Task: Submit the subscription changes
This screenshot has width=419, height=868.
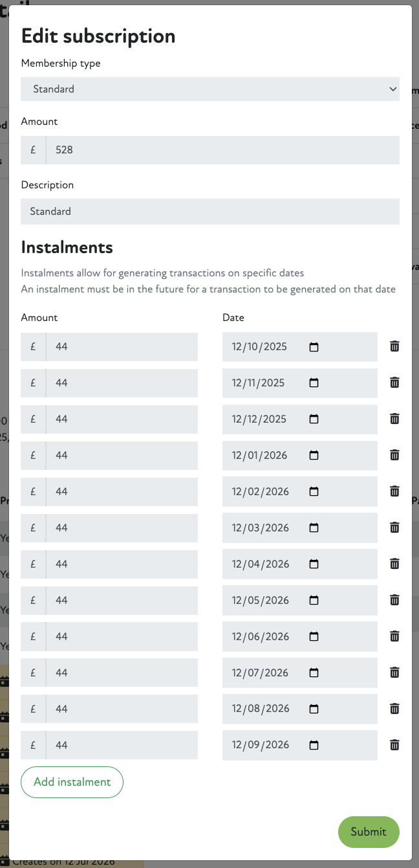Action: (x=369, y=832)
